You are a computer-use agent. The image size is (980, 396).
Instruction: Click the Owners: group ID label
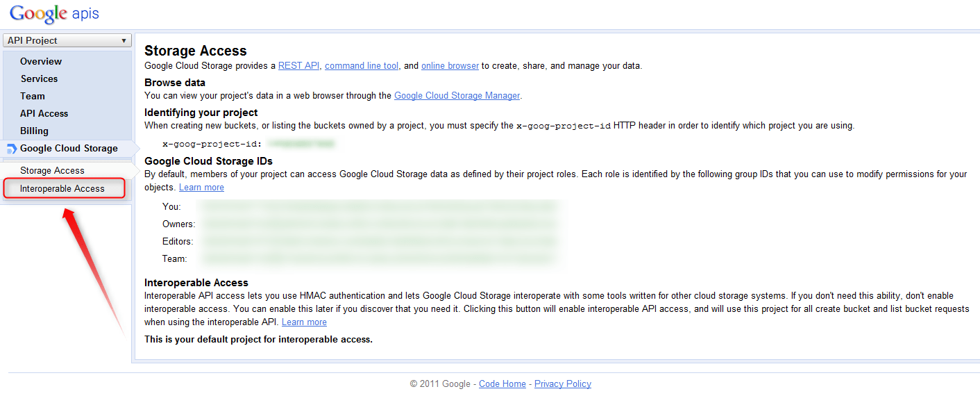(x=179, y=224)
